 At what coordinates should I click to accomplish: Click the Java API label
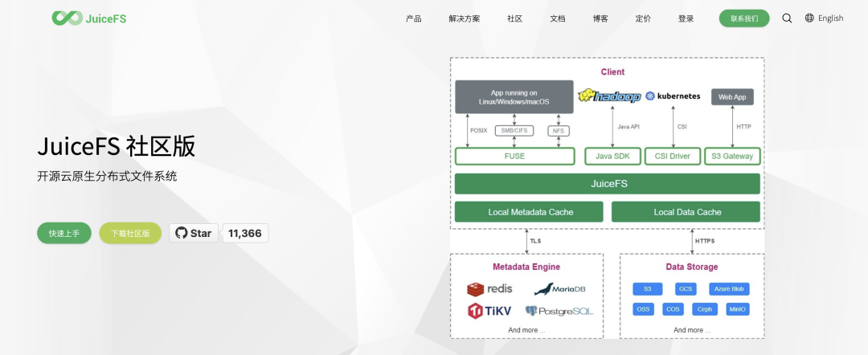point(628,127)
